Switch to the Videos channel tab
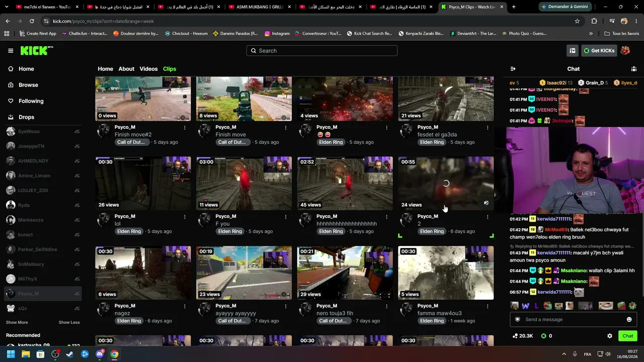Viewport: 644px width, 362px height. 148,69
